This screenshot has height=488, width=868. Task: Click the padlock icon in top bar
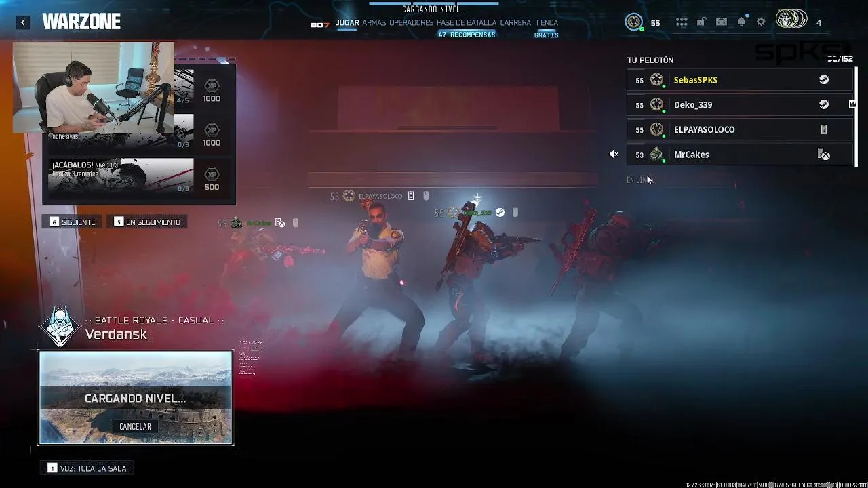pos(701,22)
